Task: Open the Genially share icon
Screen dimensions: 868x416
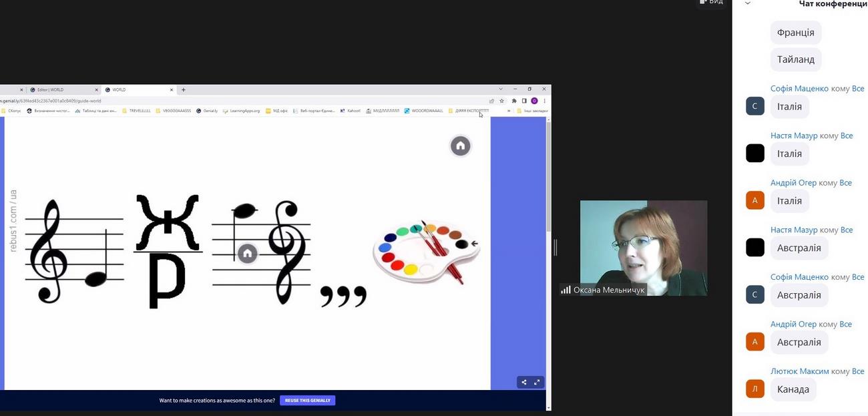Action: point(524,383)
